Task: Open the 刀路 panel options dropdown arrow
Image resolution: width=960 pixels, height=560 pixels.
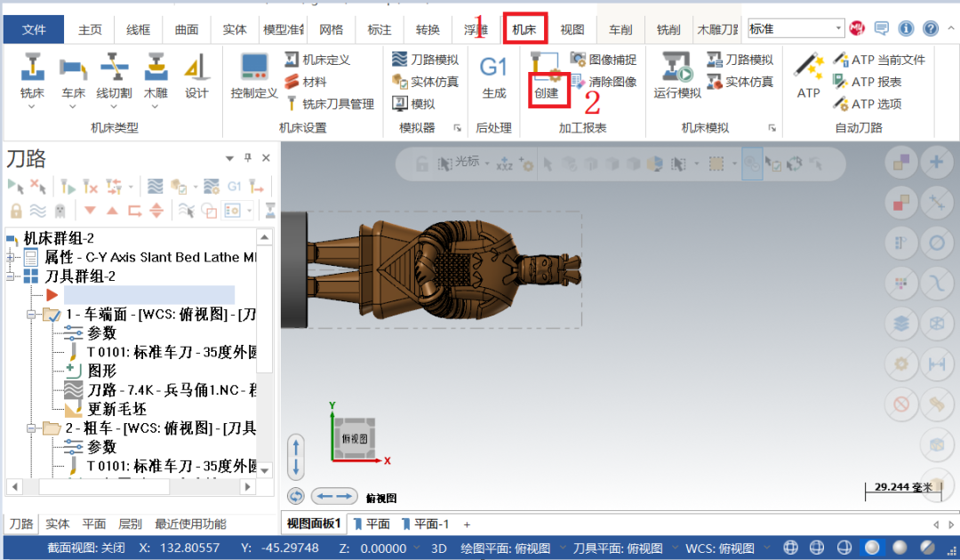Action: [x=229, y=158]
